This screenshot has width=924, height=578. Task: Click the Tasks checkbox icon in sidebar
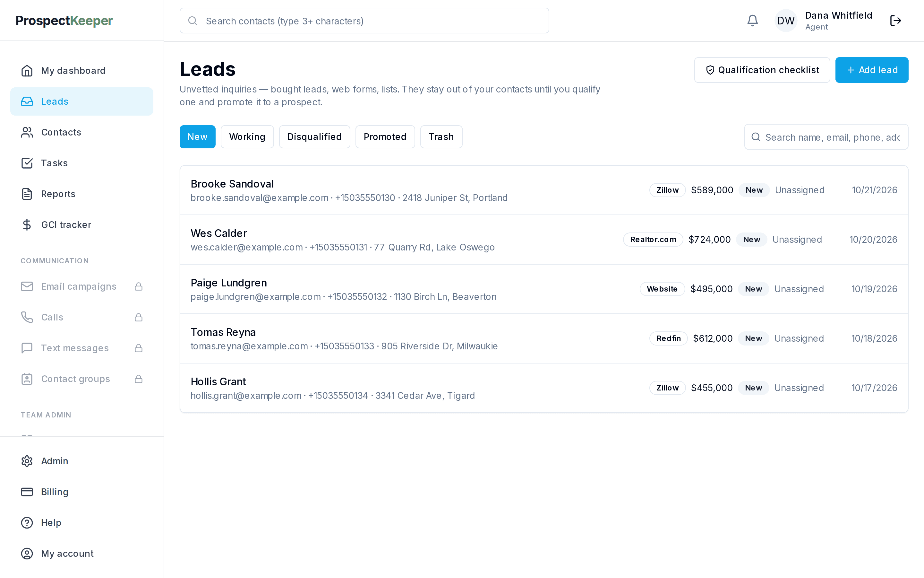(27, 163)
